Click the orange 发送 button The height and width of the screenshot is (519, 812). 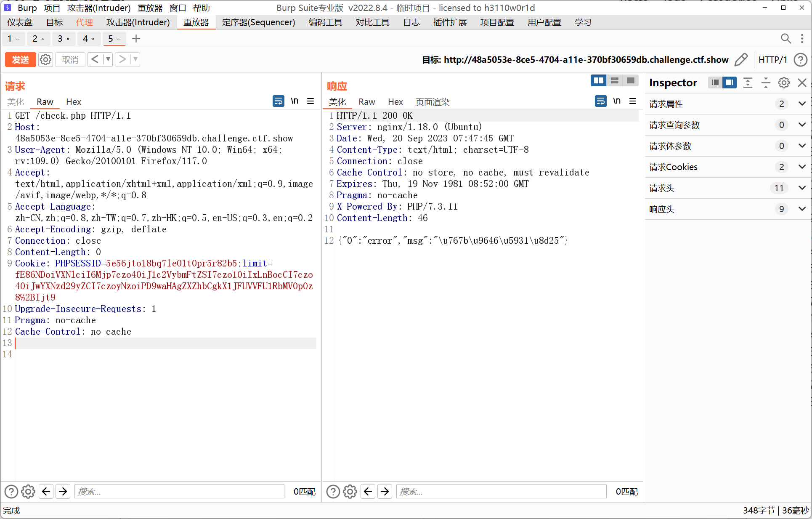tap(20, 60)
